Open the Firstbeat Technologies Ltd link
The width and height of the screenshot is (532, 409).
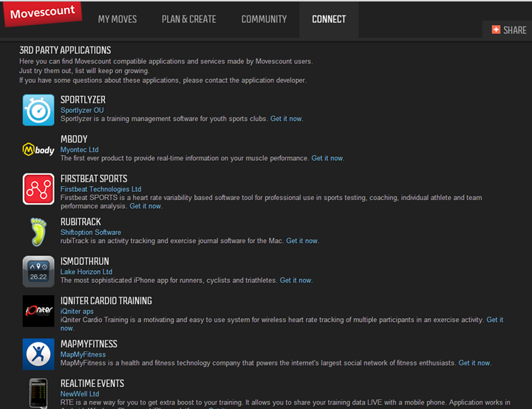click(x=100, y=189)
